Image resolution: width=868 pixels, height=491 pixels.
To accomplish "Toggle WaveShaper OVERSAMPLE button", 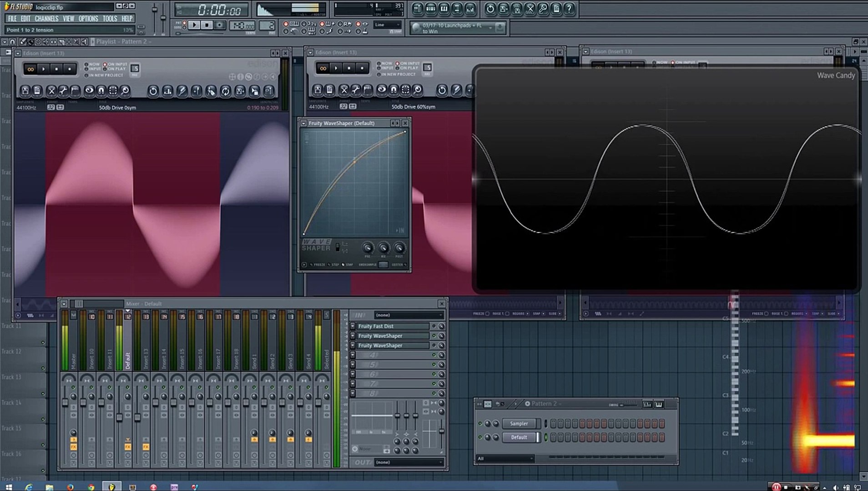I will click(x=384, y=265).
